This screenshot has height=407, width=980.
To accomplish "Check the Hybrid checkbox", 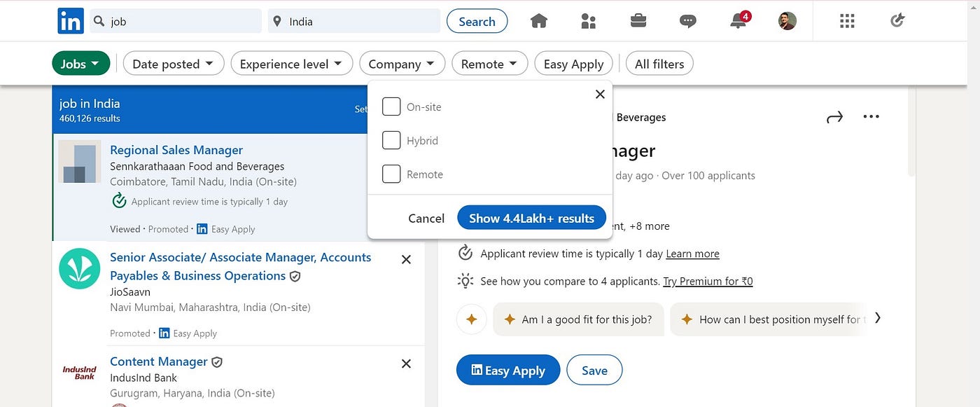I will (x=391, y=140).
